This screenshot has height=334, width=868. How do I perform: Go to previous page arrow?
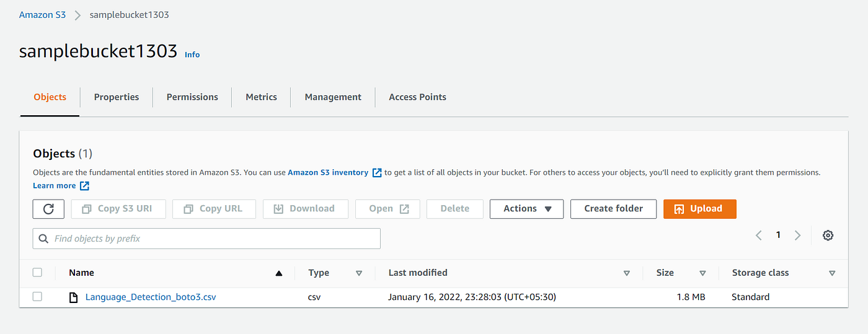[759, 235]
